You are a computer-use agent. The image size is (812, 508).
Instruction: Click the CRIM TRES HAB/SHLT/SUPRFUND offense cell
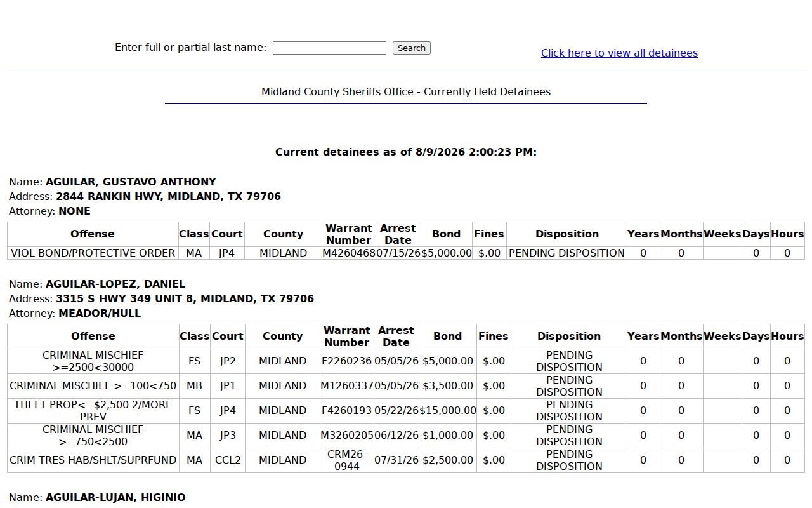point(93,460)
